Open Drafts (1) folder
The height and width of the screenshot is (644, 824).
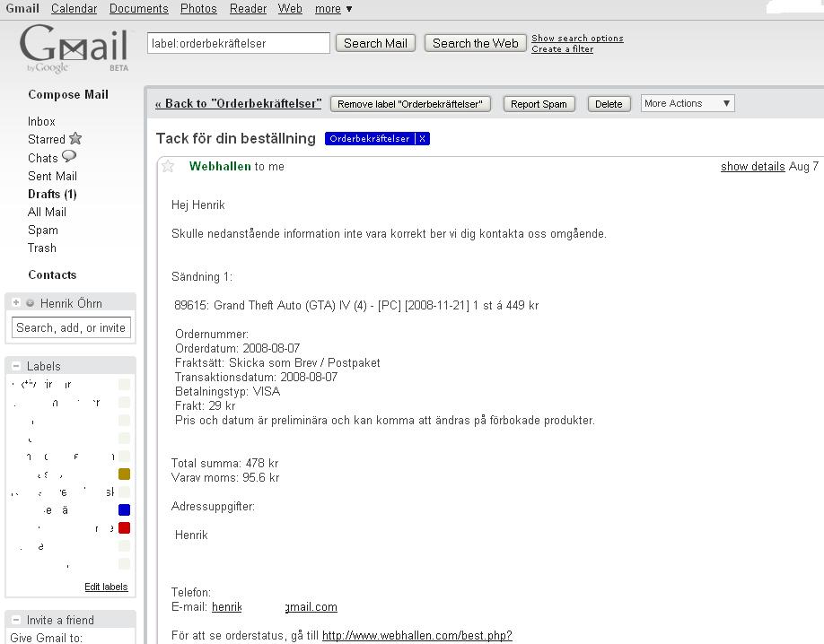pyautogui.click(x=52, y=194)
